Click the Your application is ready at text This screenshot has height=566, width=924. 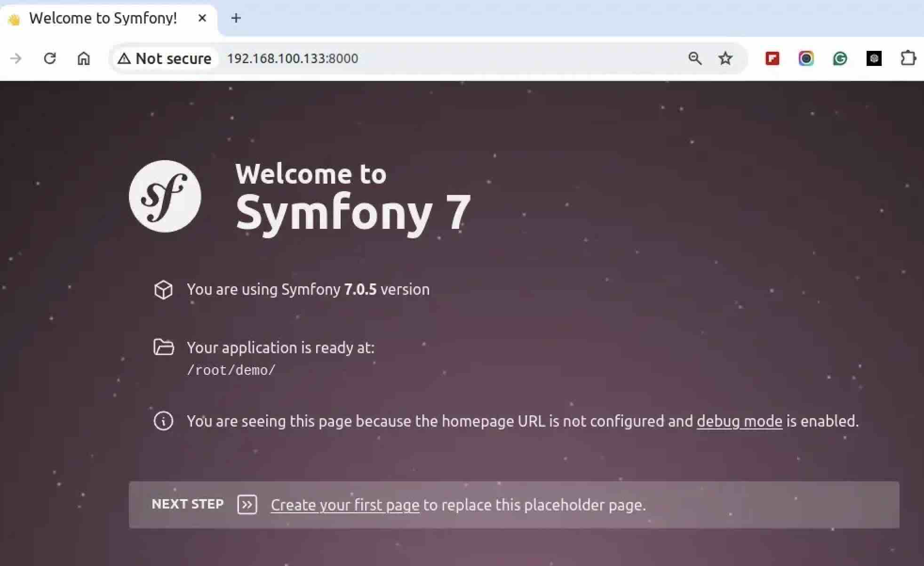(280, 348)
